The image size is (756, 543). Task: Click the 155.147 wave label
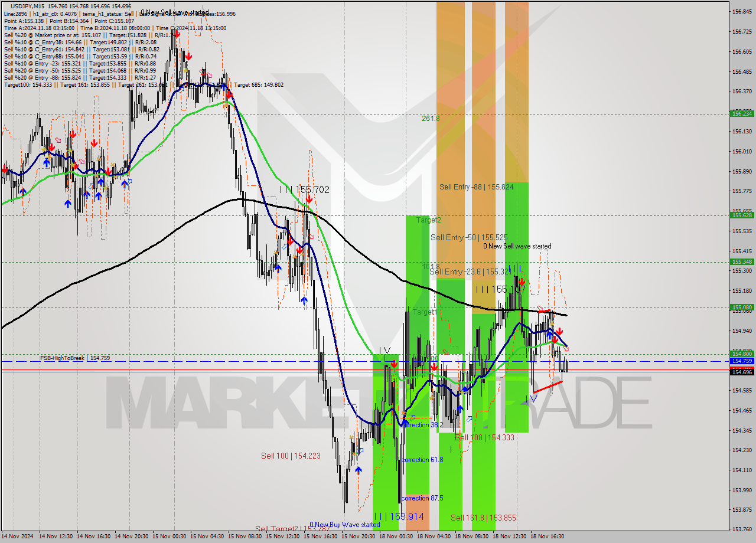[500, 289]
